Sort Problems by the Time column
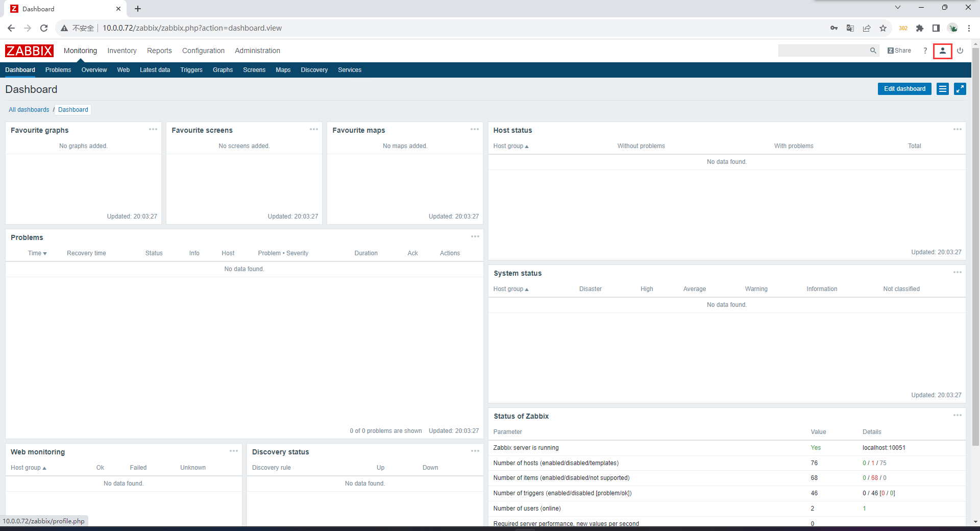Viewport: 980px width, 531px height. 37,253
